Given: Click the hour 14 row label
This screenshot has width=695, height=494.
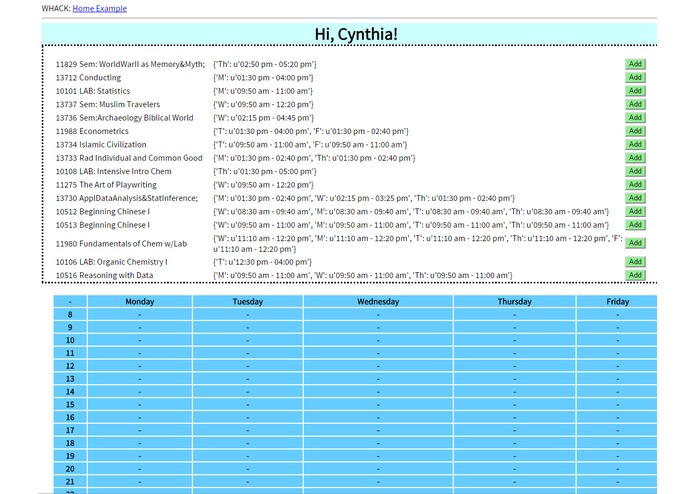Looking at the screenshot, I should coord(70,392).
